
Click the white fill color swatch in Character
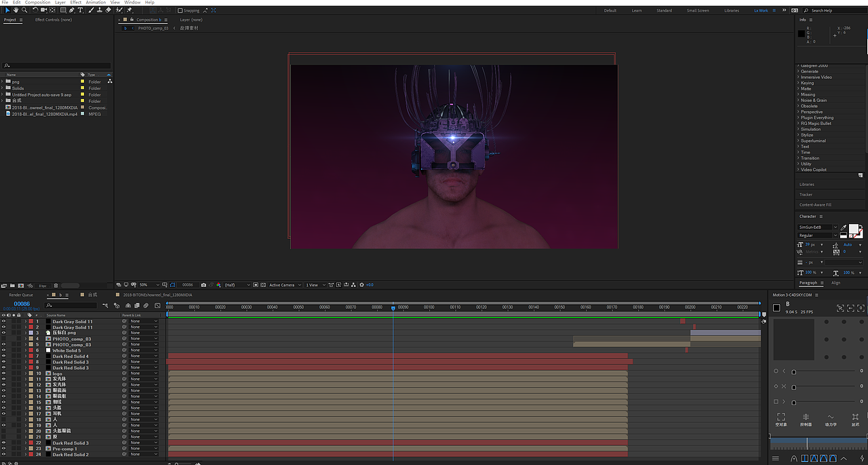(x=854, y=229)
